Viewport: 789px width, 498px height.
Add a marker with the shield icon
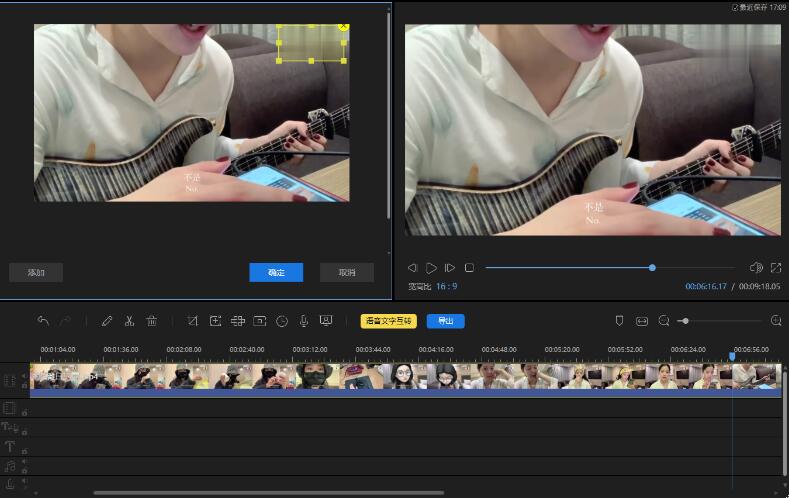point(619,320)
